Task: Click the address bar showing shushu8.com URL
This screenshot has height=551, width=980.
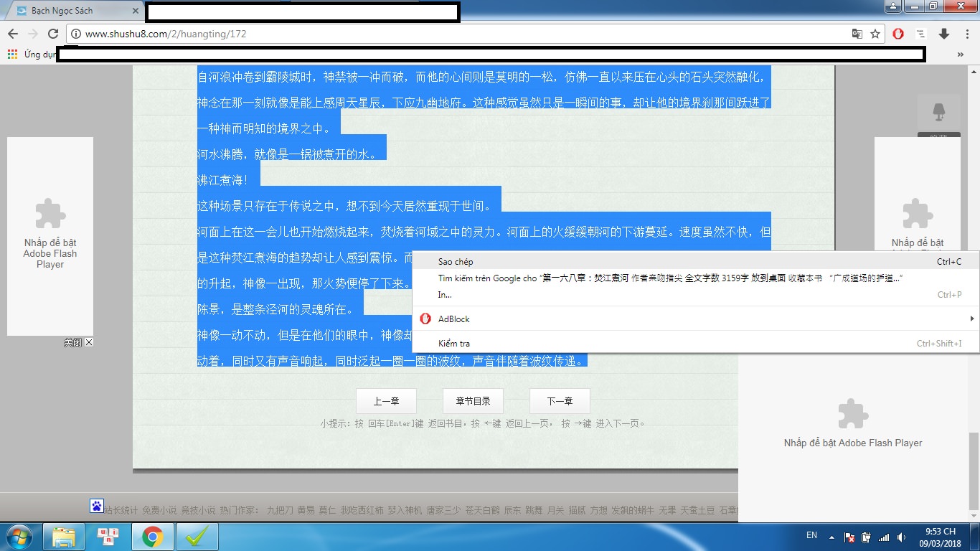Action: pos(459,34)
